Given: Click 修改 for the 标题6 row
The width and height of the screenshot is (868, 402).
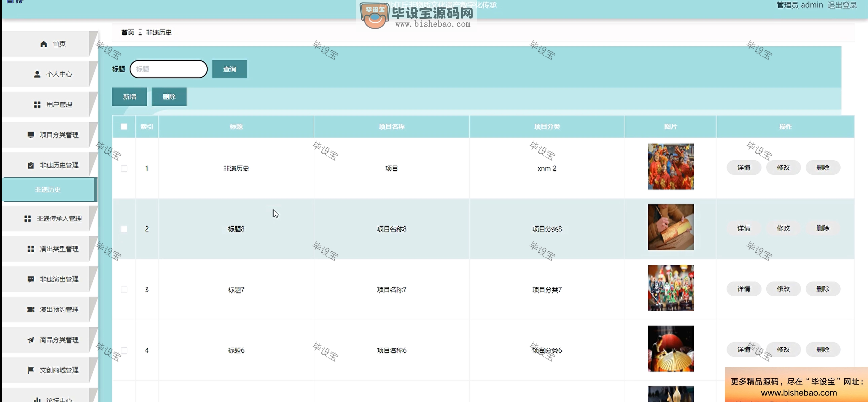Looking at the screenshot, I should point(783,349).
